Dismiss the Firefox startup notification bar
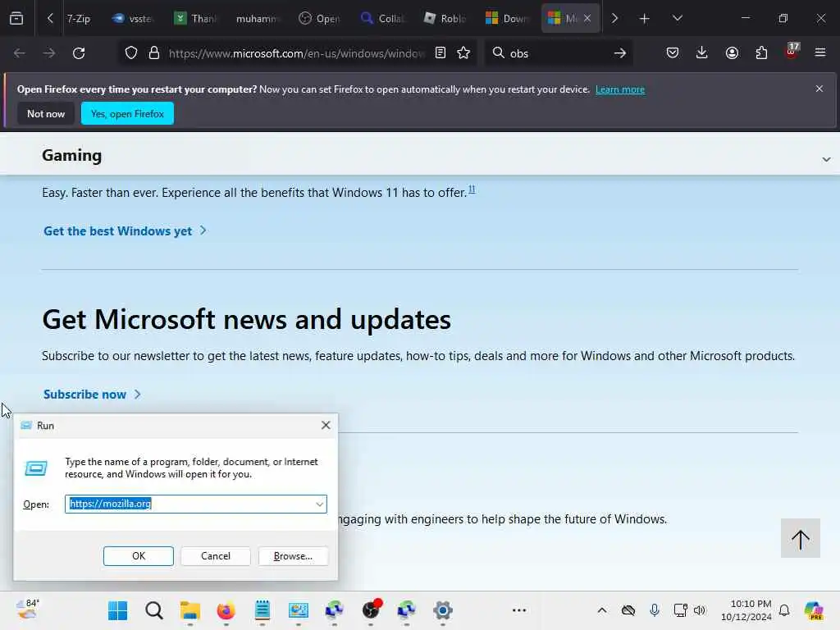This screenshot has width=840, height=630. (819, 89)
